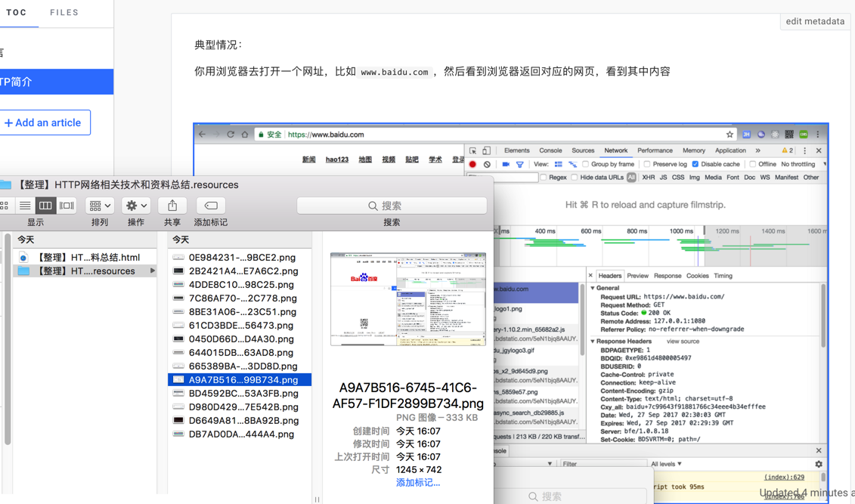Select file D6649A81…8BA92B.png
Image resolution: width=855 pixels, height=504 pixels.
tap(240, 421)
